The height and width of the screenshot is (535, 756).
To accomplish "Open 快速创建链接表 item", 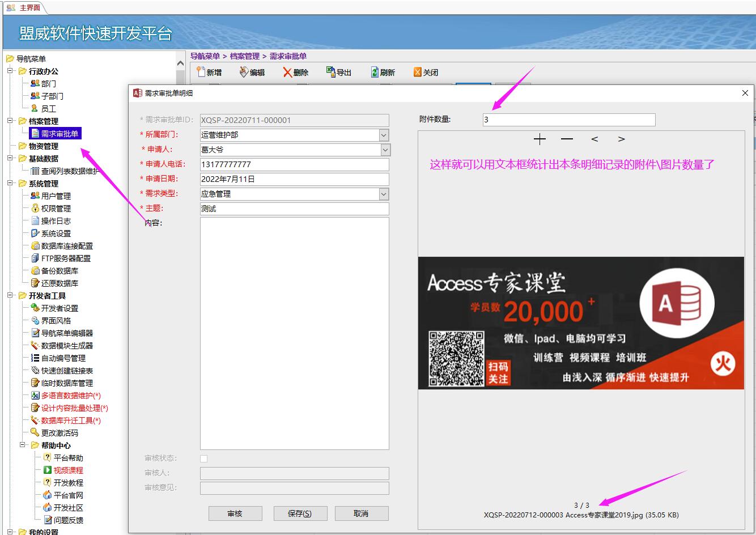I will pos(67,371).
